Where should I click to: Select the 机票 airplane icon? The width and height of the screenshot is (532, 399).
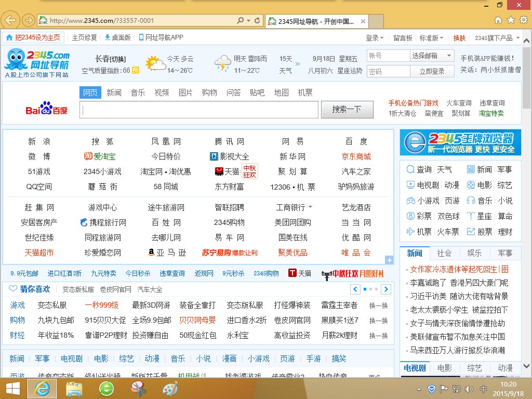[410, 231]
